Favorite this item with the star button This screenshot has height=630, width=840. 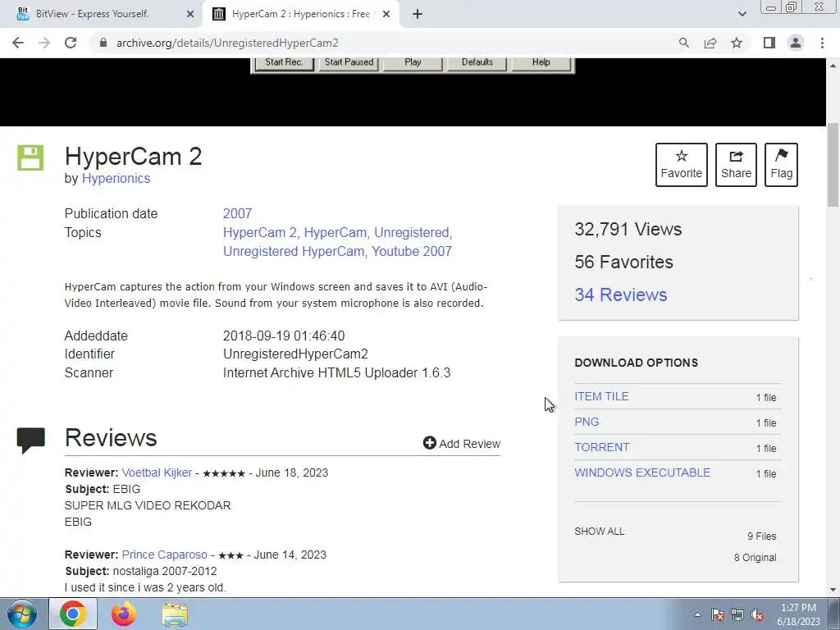tap(682, 164)
